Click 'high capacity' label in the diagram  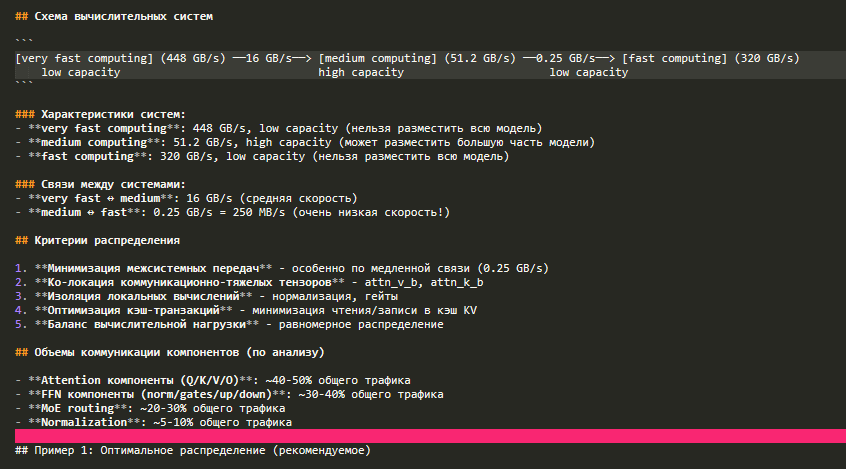361,72
